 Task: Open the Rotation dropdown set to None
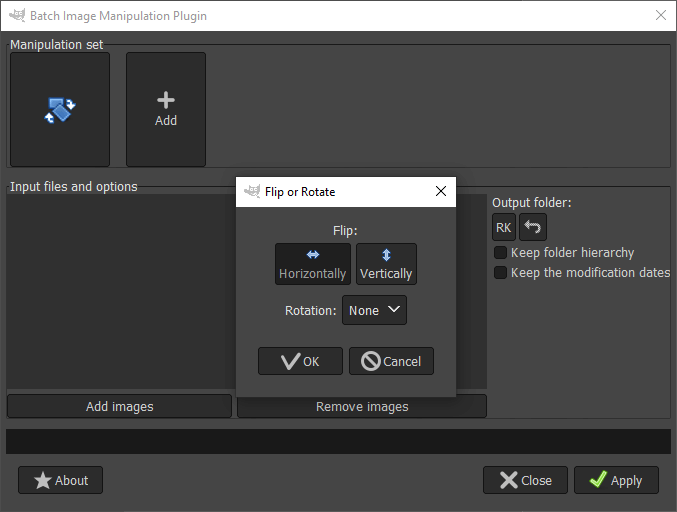374,310
